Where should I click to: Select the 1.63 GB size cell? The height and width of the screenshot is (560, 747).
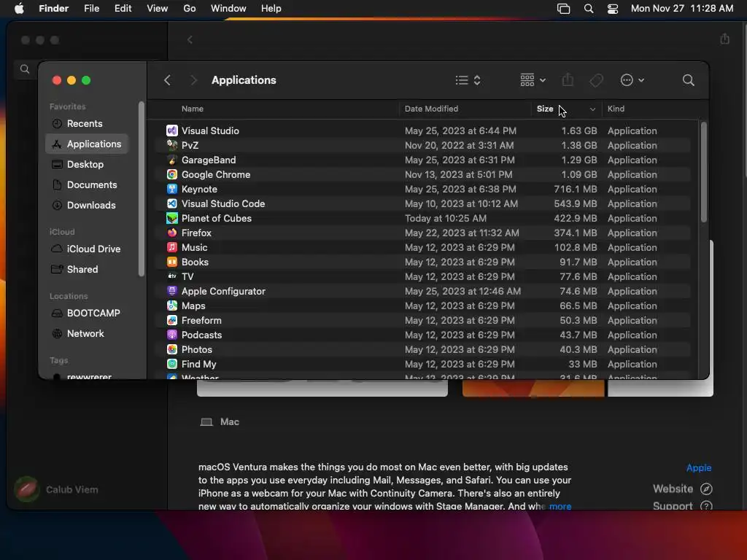578,131
